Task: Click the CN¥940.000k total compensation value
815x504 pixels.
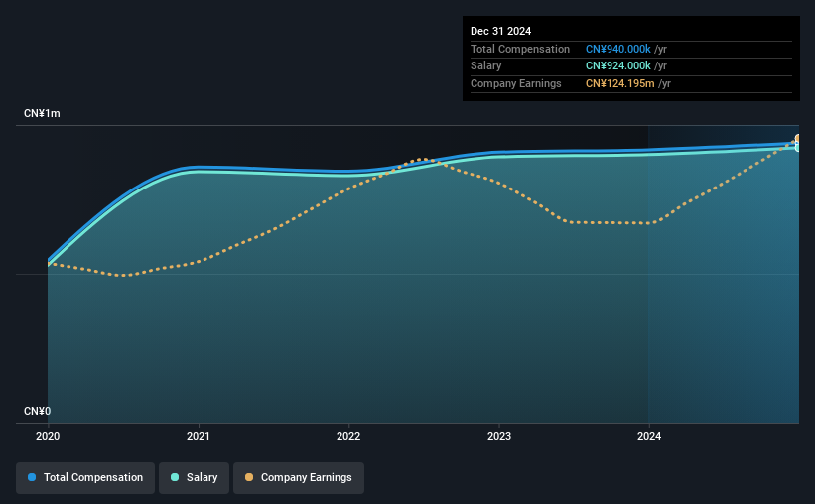Action: click(618, 49)
